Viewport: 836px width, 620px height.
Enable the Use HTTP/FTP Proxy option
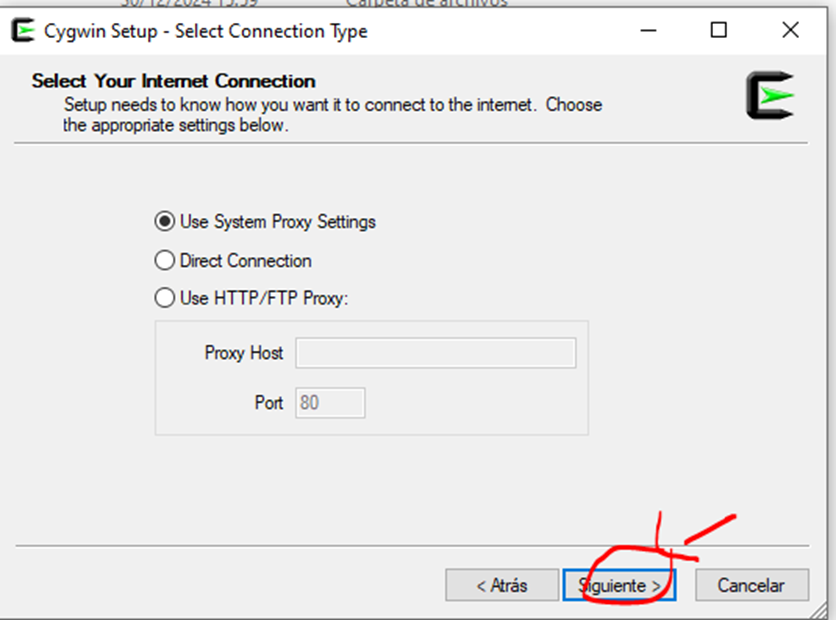tap(164, 298)
